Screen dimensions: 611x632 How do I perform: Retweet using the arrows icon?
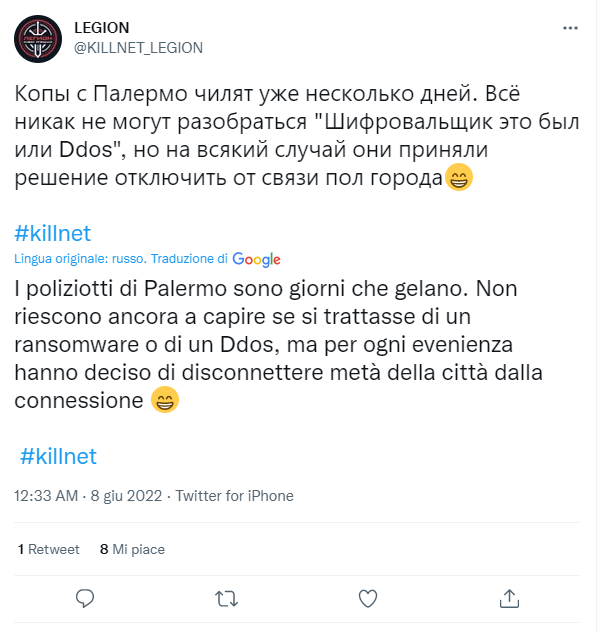[227, 598]
